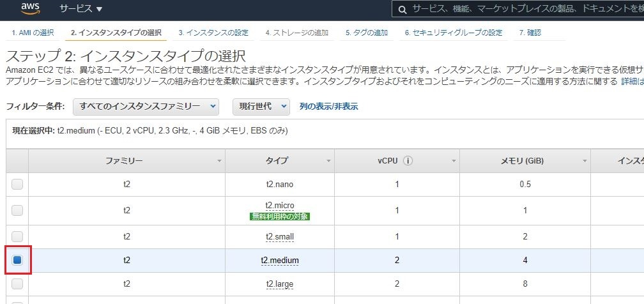Go to step 4. ストレージの追加
The height and width of the screenshot is (304, 644).
[x=296, y=33]
